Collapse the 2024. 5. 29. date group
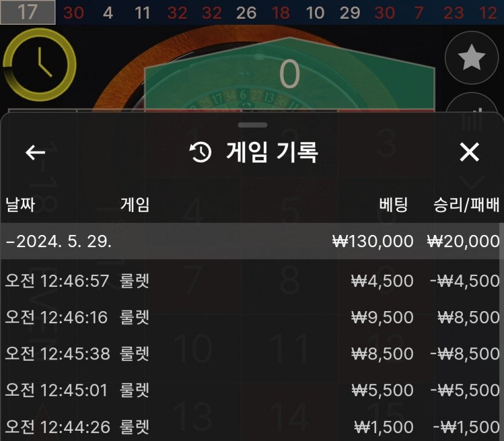The height and width of the screenshot is (441, 504). [x=252, y=241]
